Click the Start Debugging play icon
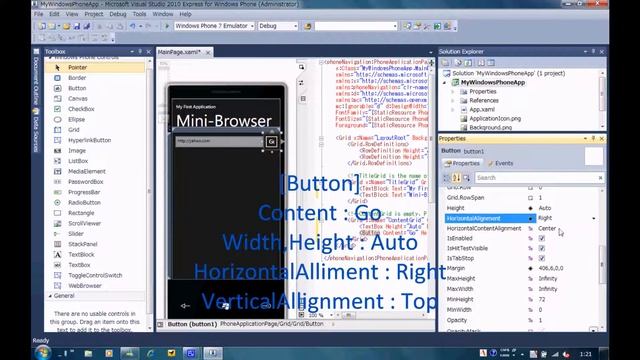The height and width of the screenshot is (360, 640). [x=167, y=26]
